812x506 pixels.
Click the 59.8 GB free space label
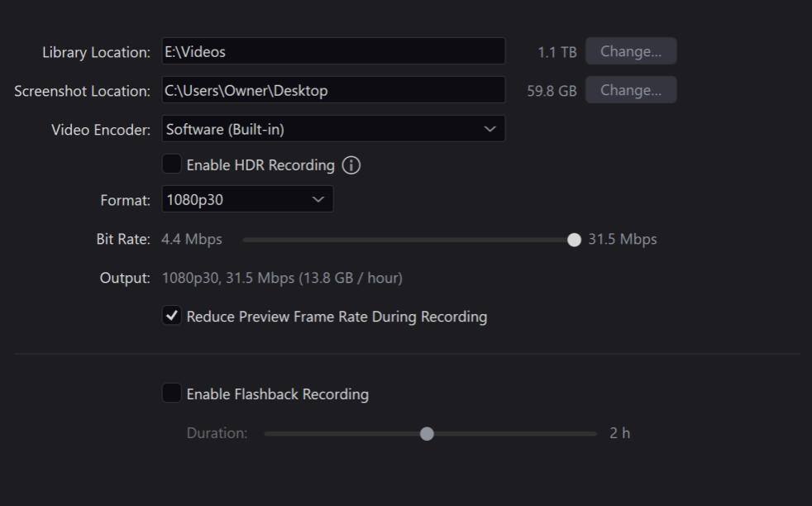tap(552, 91)
